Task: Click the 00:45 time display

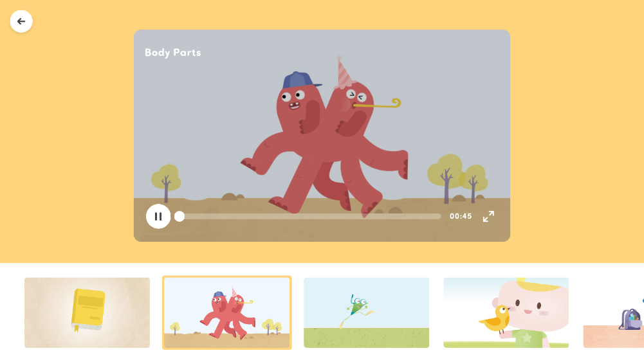Action: click(x=461, y=217)
